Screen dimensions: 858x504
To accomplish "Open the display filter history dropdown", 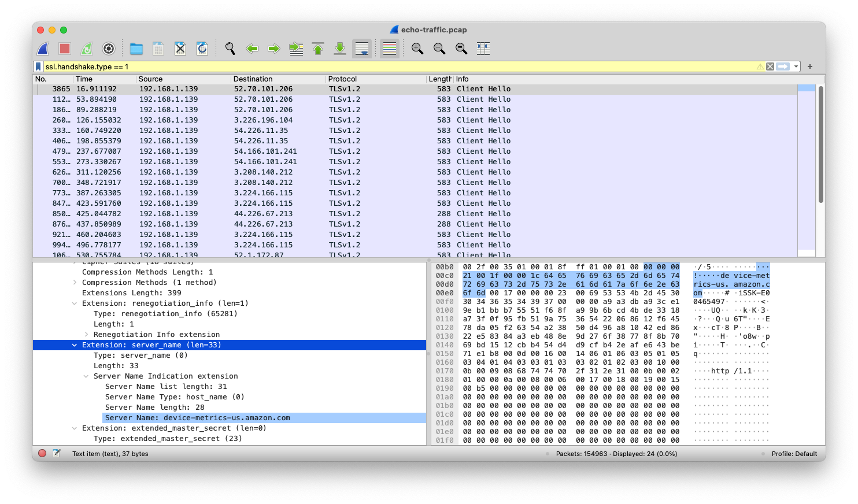I will point(796,67).
